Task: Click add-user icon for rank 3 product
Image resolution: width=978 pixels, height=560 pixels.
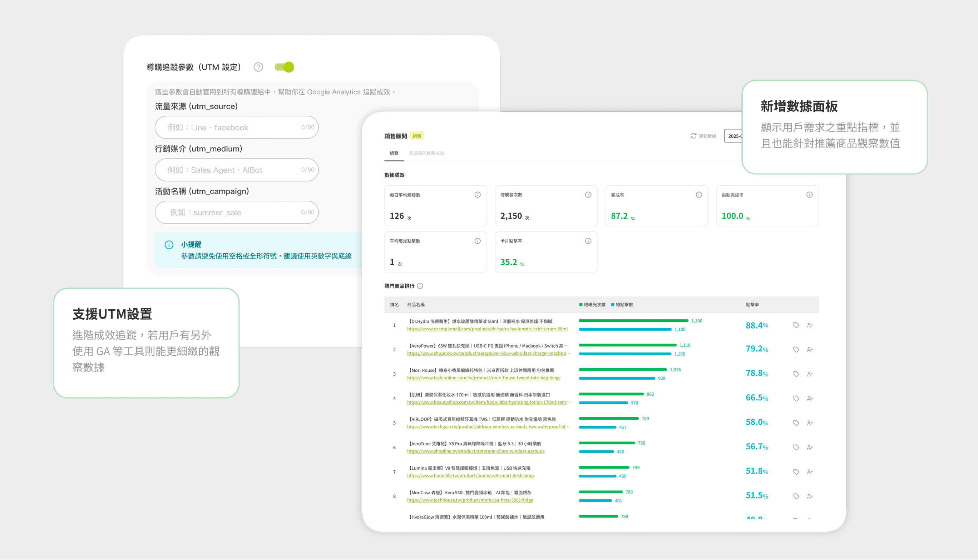Action: 809,374
